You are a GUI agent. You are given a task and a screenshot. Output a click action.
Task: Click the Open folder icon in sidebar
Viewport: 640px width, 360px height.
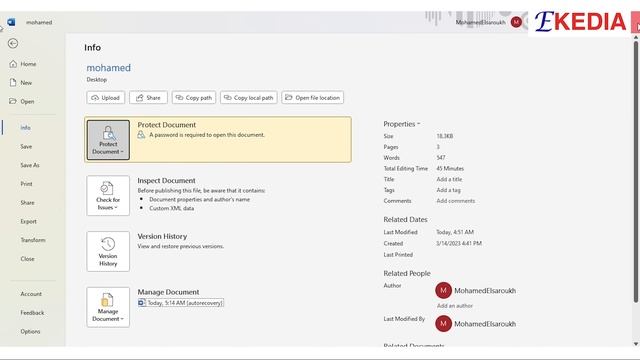pos(13,101)
